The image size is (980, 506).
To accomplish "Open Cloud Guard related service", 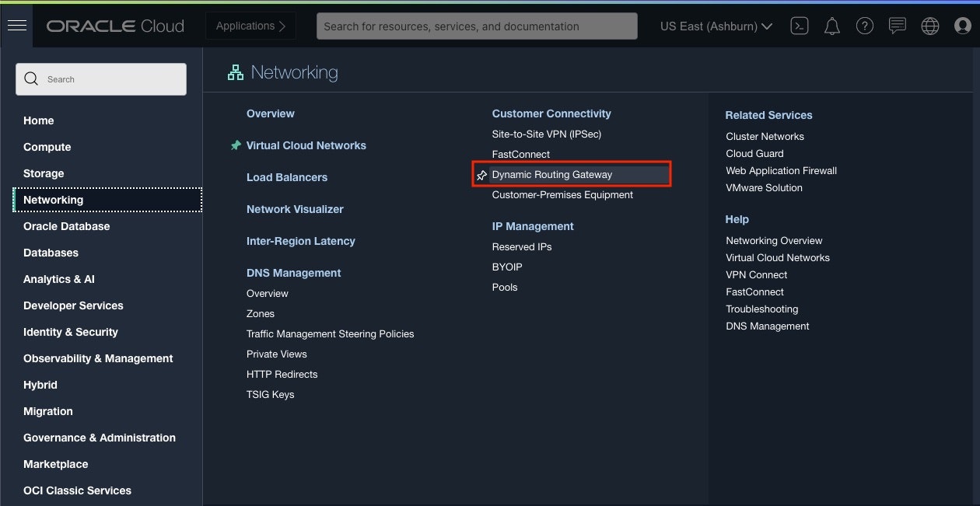I will coord(755,153).
